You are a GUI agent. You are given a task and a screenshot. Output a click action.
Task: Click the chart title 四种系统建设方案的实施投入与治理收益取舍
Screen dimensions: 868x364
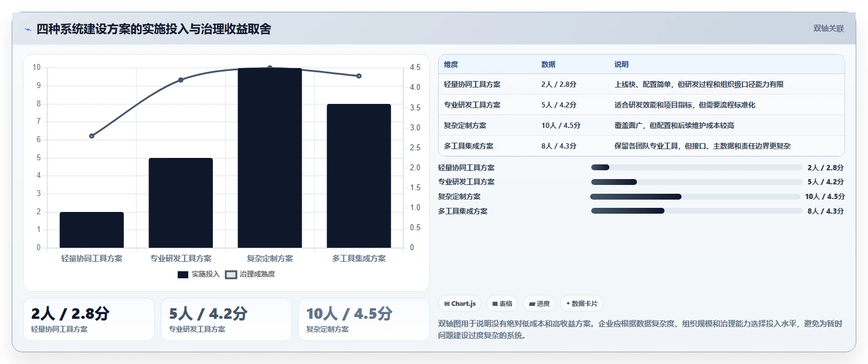(154, 29)
